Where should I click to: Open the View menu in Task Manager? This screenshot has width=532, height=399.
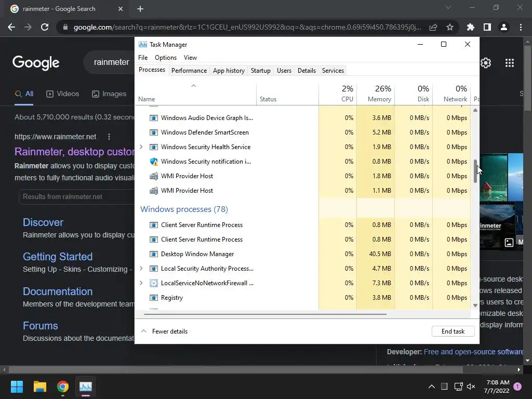(x=190, y=58)
